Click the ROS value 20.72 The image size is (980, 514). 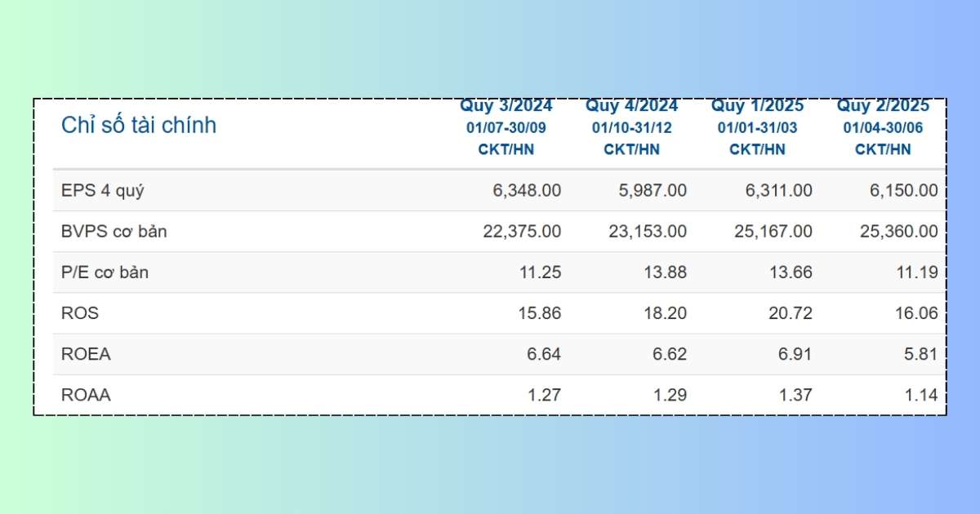tap(791, 313)
